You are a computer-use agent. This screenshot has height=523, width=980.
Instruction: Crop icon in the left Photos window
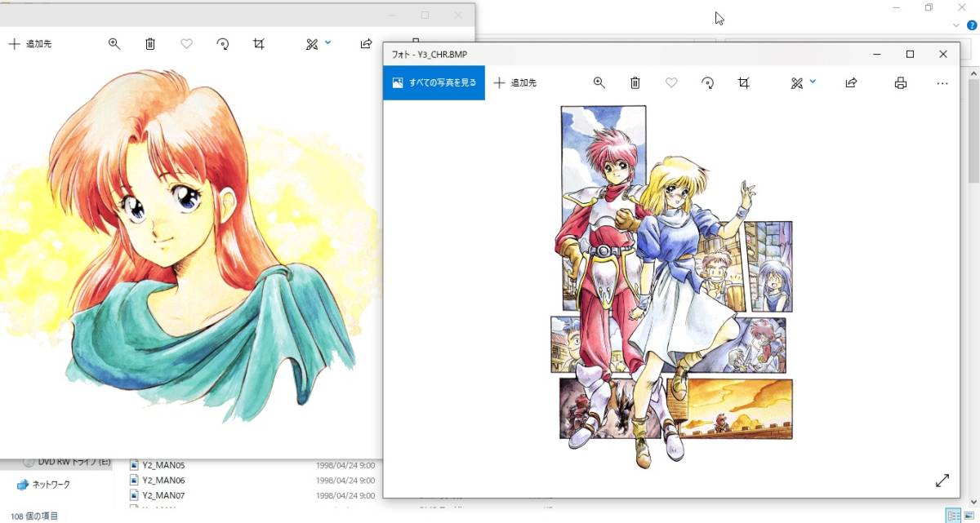259,44
